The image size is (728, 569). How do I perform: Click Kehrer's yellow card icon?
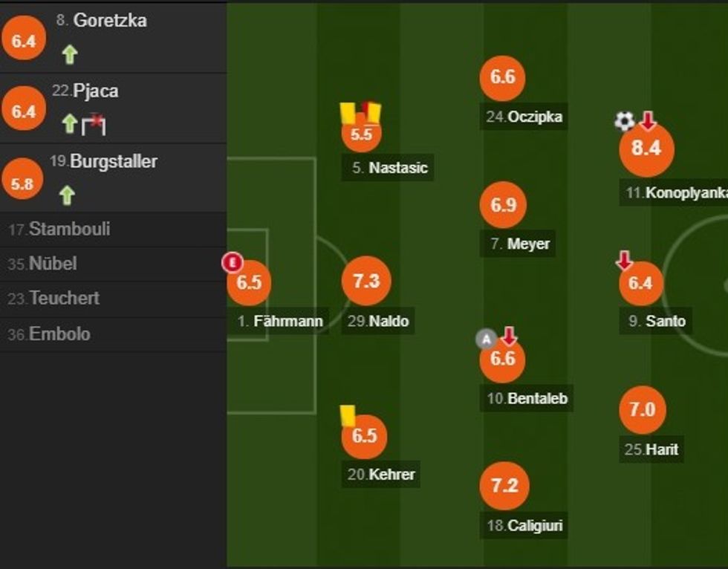pos(346,414)
